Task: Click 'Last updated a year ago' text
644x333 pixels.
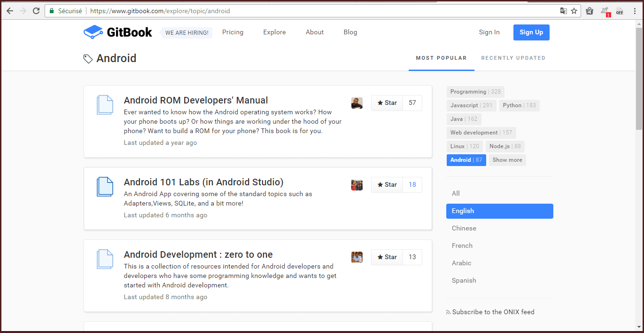Action: point(160,143)
